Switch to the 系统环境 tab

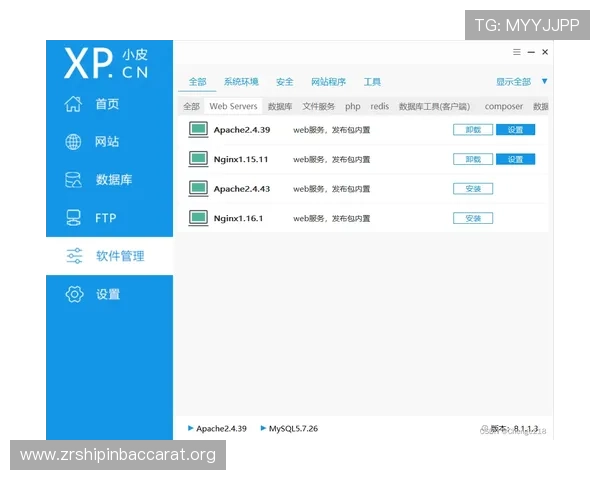(241, 82)
